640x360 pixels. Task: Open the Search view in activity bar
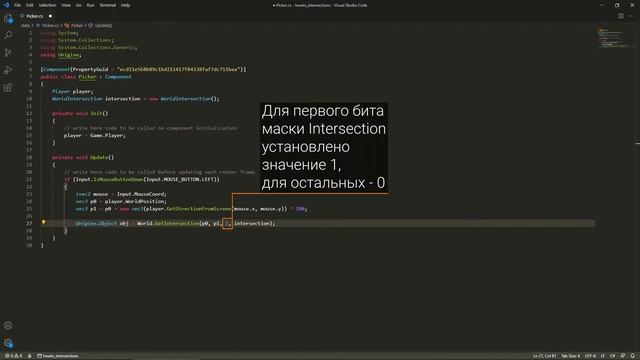point(8,36)
